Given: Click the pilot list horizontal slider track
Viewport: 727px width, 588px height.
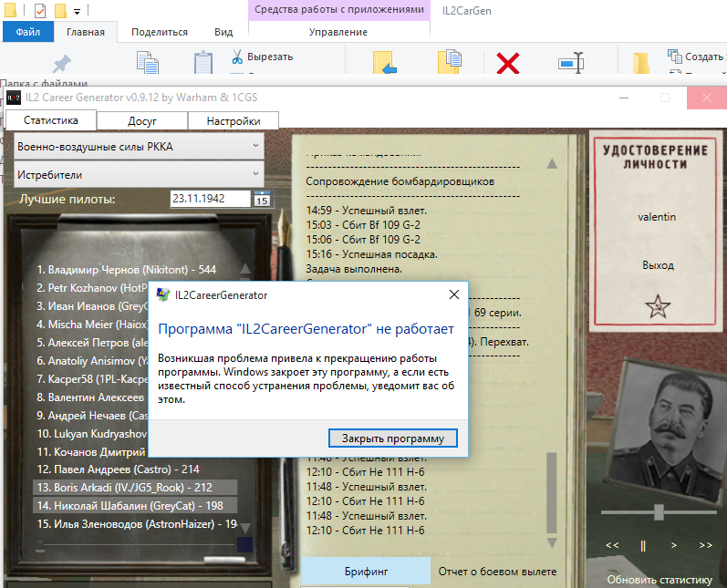Looking at the screenshot, I should 137,544.
